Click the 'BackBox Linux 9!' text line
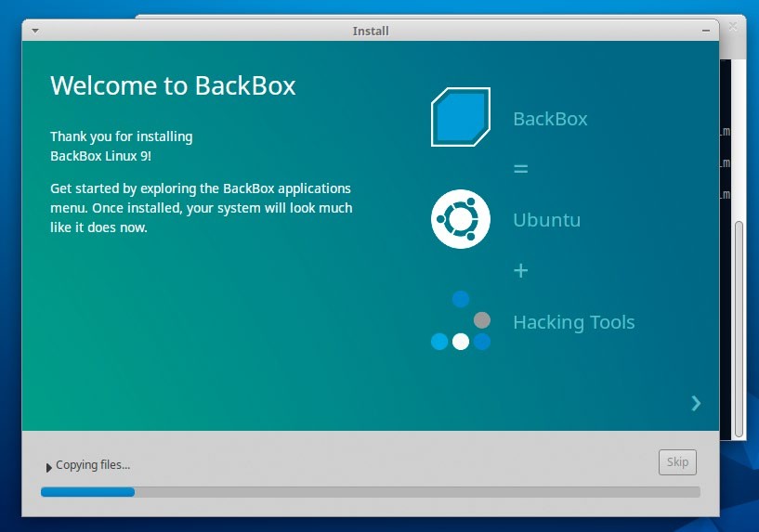The height and width of the screenshot is (532, 759). 100,156
